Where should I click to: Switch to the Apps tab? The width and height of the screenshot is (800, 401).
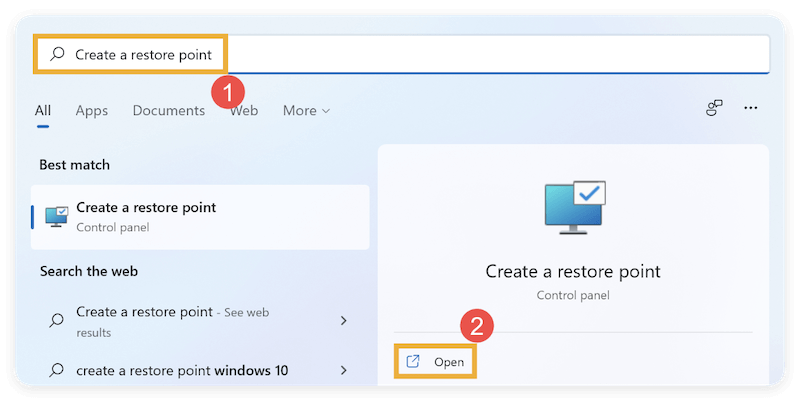[x=92, y=111]
